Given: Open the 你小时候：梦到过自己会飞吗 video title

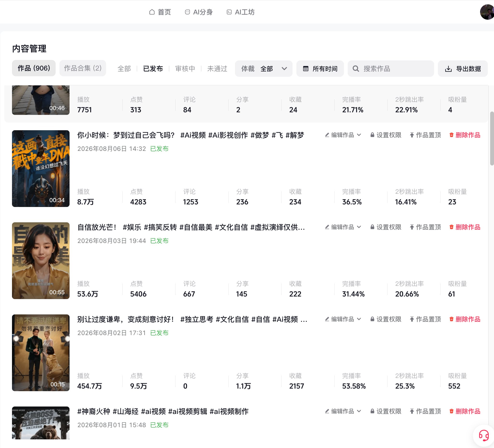Looking at the screenshot, I should (x=191, y=135).
